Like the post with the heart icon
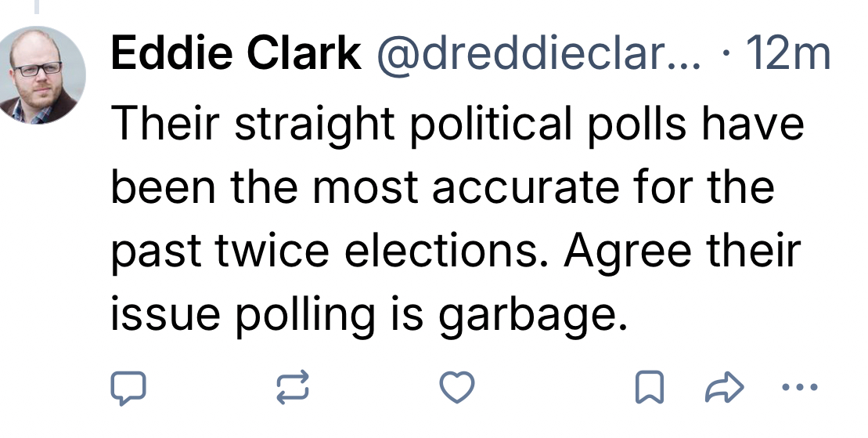 point(457,387)
